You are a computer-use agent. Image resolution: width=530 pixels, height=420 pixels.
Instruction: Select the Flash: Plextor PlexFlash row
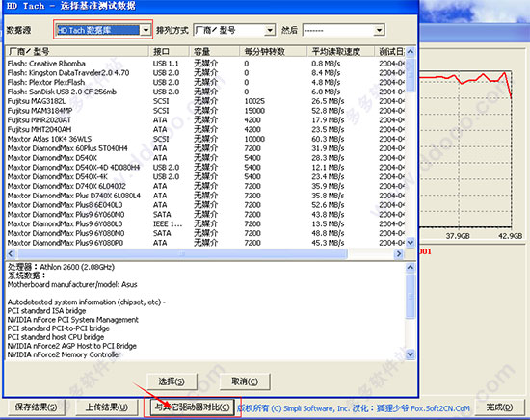coord(205,82)
